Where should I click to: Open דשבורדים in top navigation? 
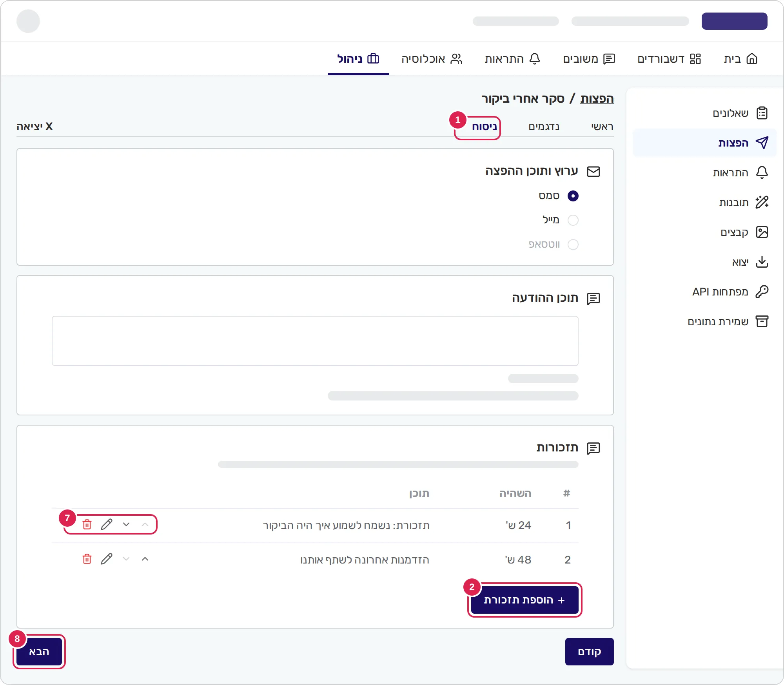click(x=669, y=59)
